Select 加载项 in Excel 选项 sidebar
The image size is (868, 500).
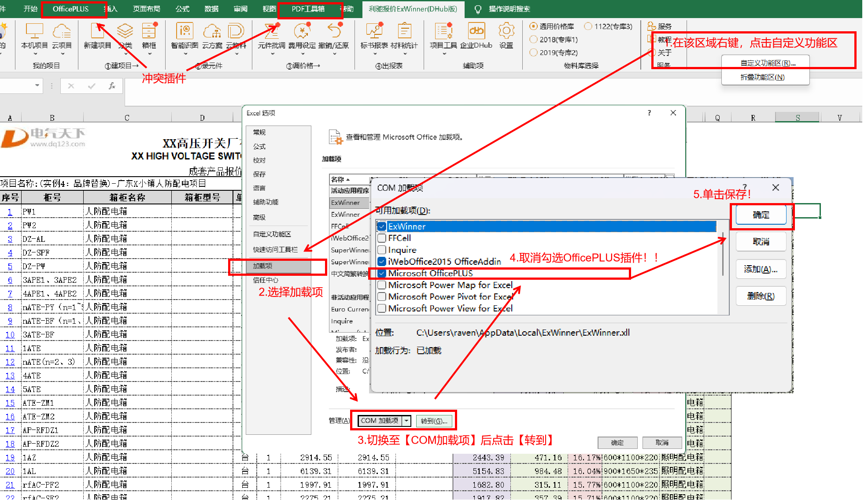(278, 266)
